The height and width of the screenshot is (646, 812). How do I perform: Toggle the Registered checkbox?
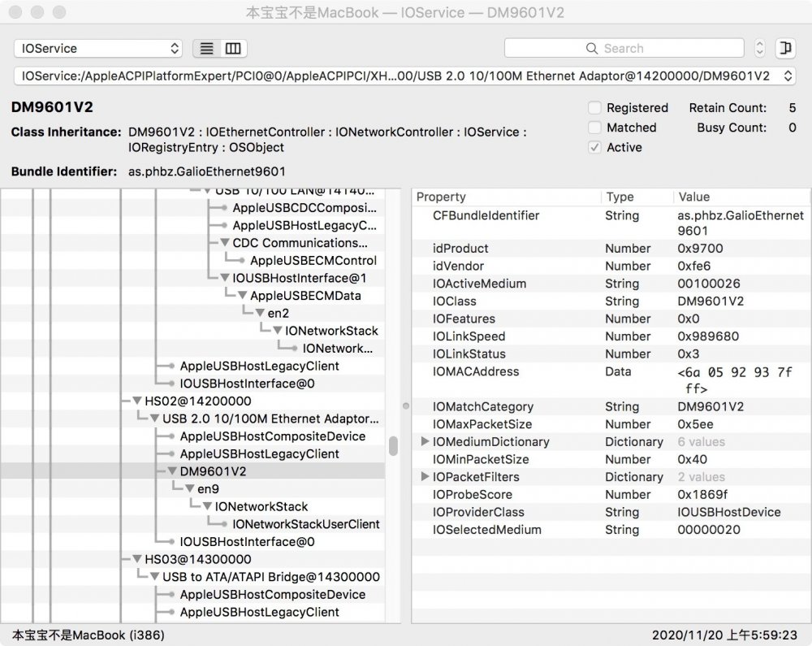(594, 108)
